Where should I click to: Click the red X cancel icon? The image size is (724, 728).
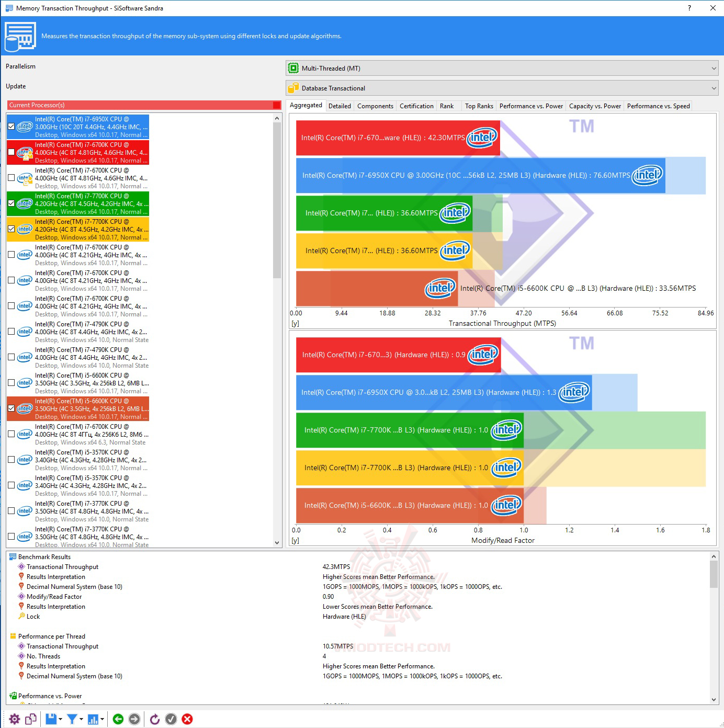pyautogui.click(x=187, y=719)
